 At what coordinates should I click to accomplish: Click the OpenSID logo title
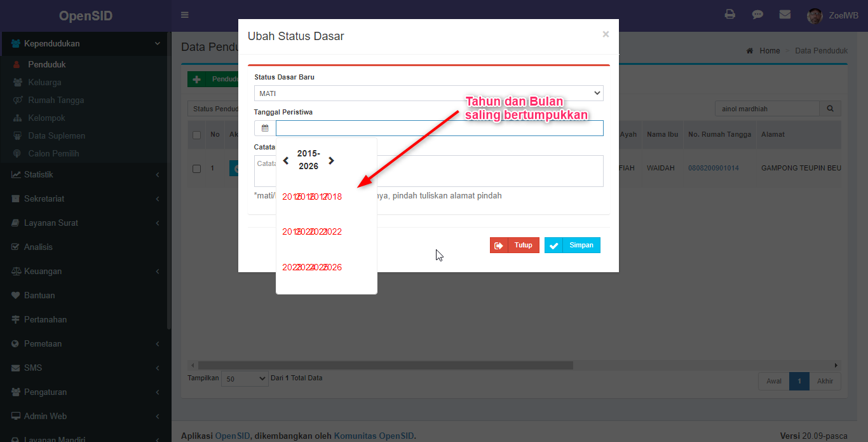tap(86, 16)
